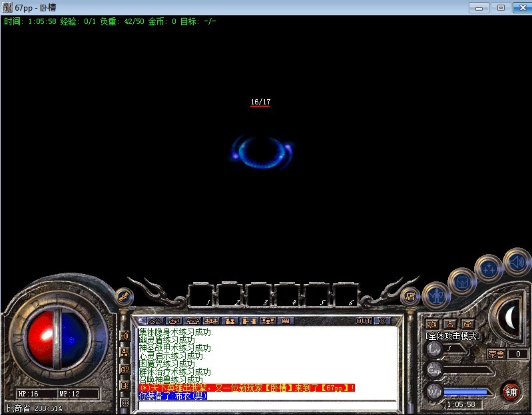
Task: Click the empty experience progress bar
Action: (467, 370)
